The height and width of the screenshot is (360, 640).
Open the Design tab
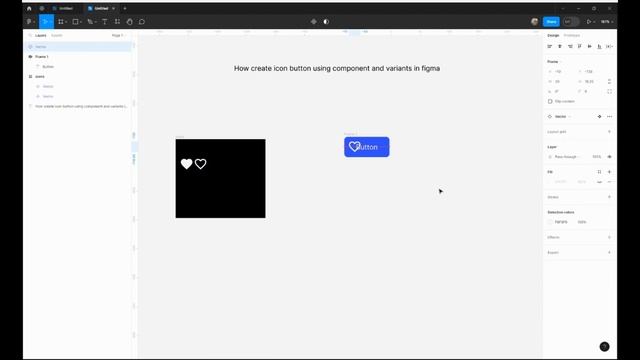pyautogui.click(x=553, y=36)
